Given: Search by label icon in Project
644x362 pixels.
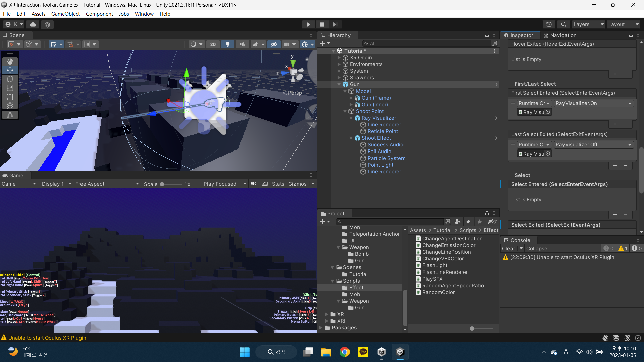Looking at the screenshot, I should [x=469, y=222].
